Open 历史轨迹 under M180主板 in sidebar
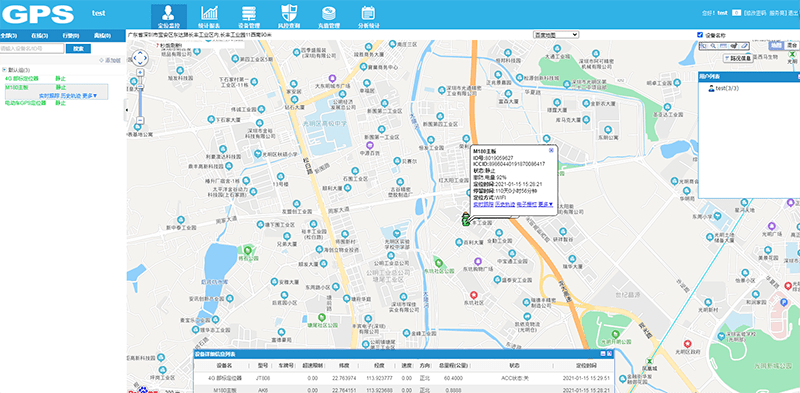800x393 pixels. click(x=70, y=96)
